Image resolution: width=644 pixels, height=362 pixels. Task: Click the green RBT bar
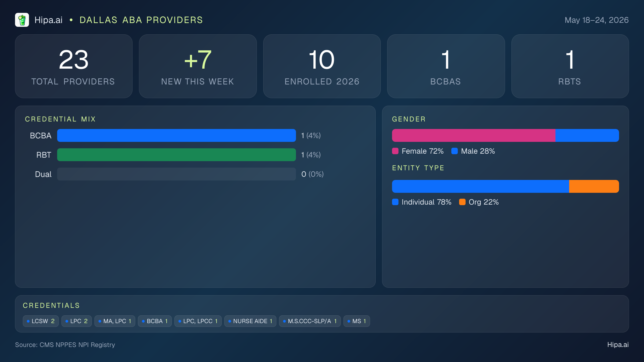point(177,155)
